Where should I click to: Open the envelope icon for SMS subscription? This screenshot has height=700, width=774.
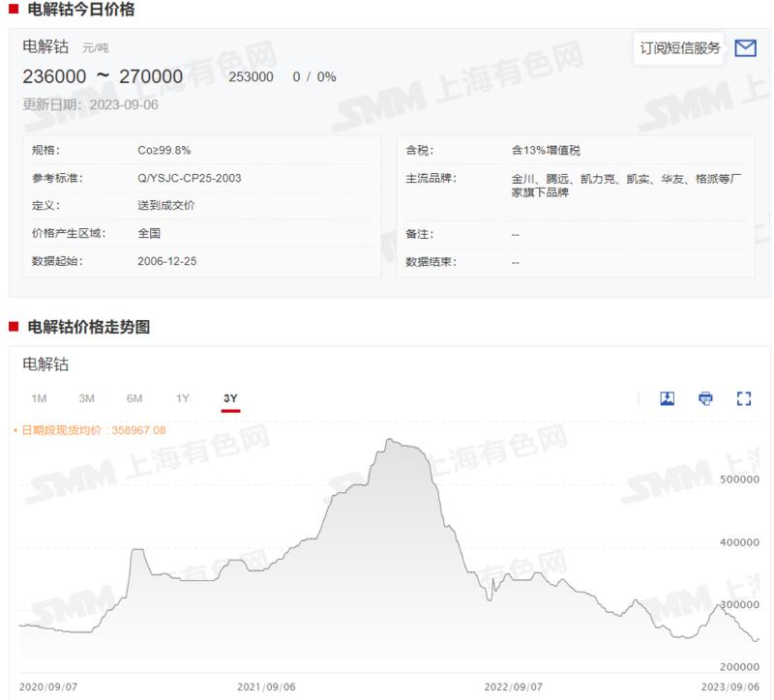745,45
